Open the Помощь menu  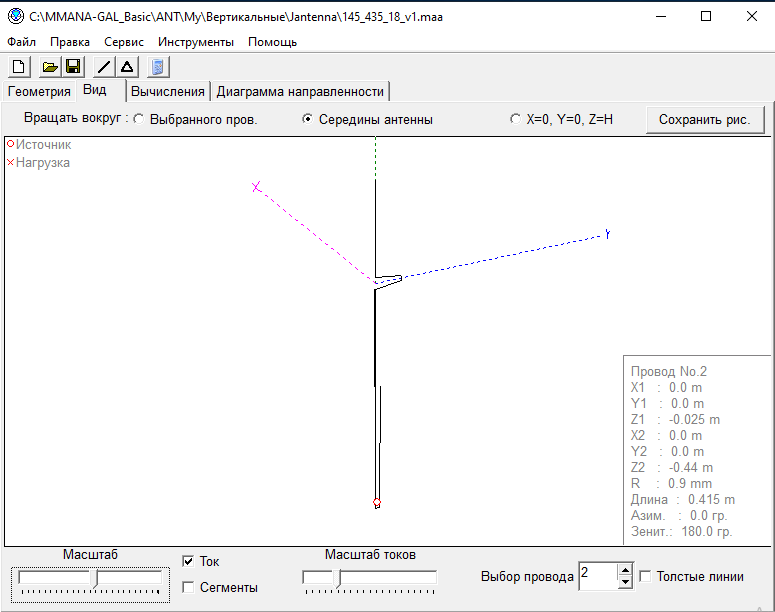(272, 42)
